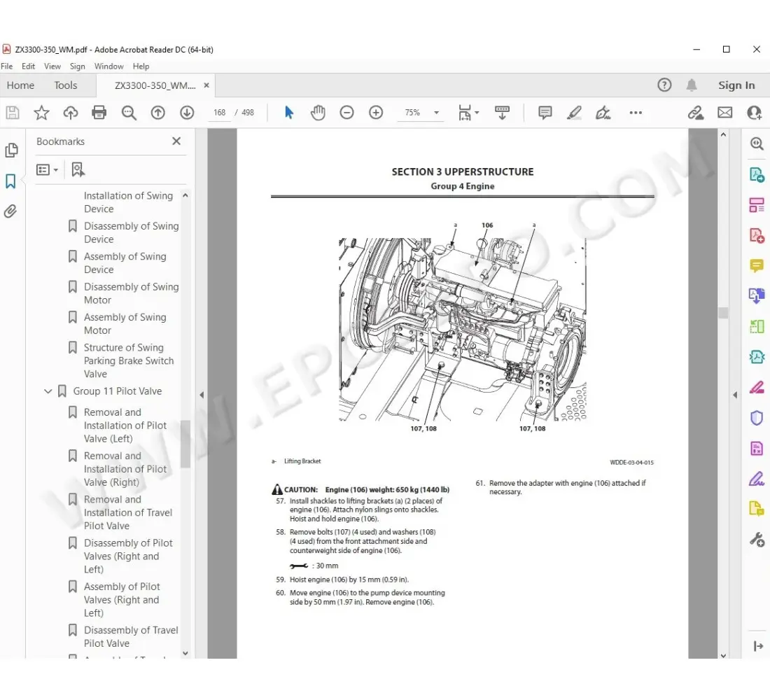Switch to the Tools tab
This screenshot has width=770, height=700.
[66, 85]
